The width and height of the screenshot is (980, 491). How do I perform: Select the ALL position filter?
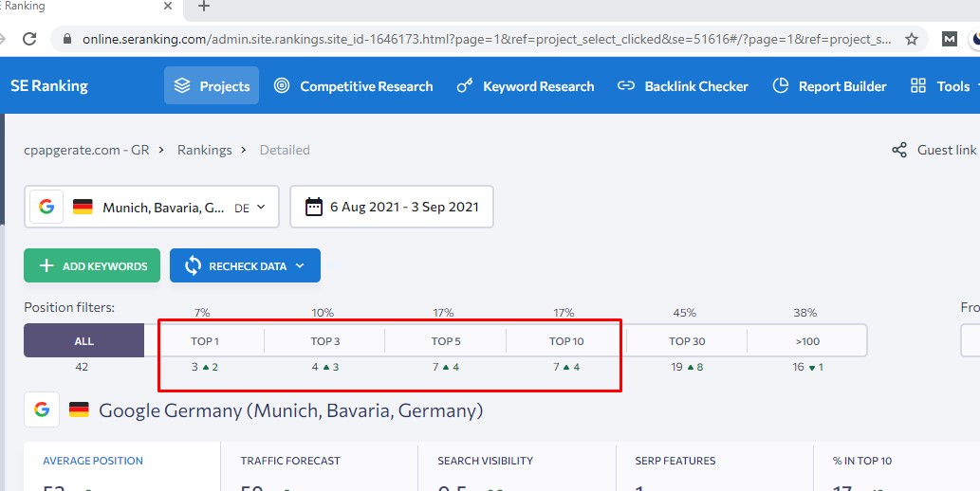[83, 341]
